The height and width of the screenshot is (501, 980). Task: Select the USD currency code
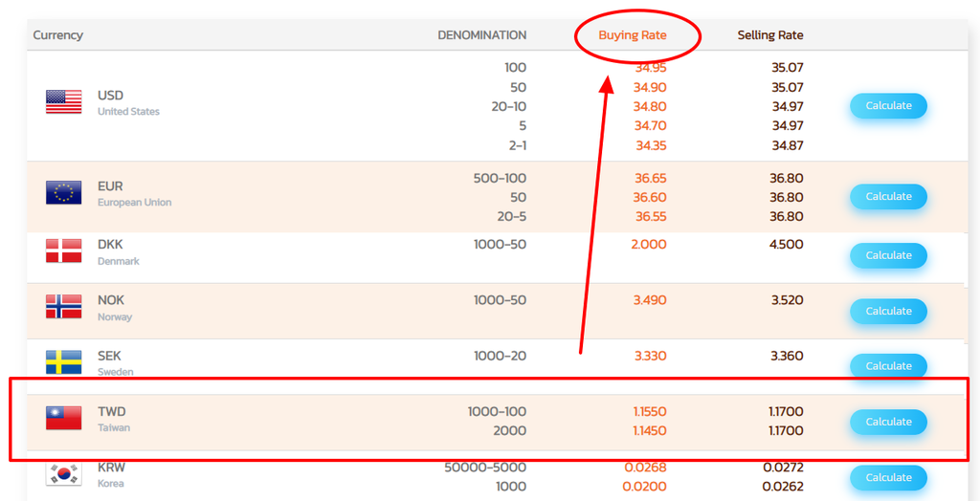pyautogui.click(x=111, y=96)
